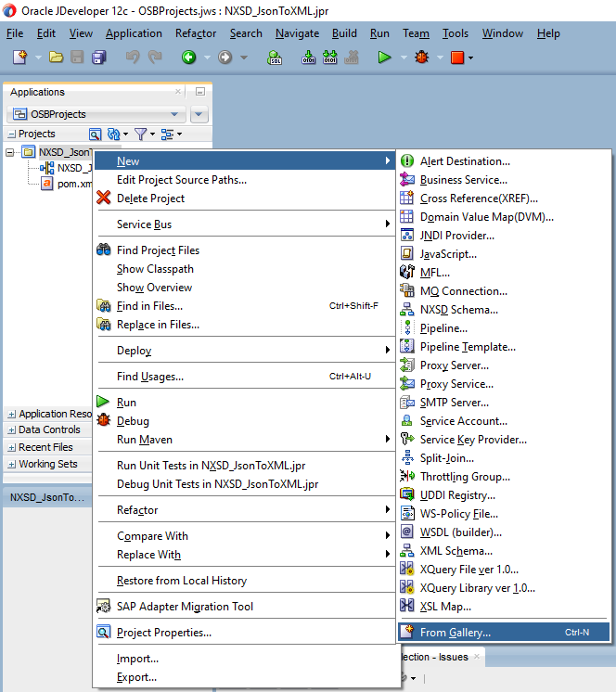Open Service Bus submenu
The width and height of the screenshot is (616, 692).
click(x=245, y=224)
